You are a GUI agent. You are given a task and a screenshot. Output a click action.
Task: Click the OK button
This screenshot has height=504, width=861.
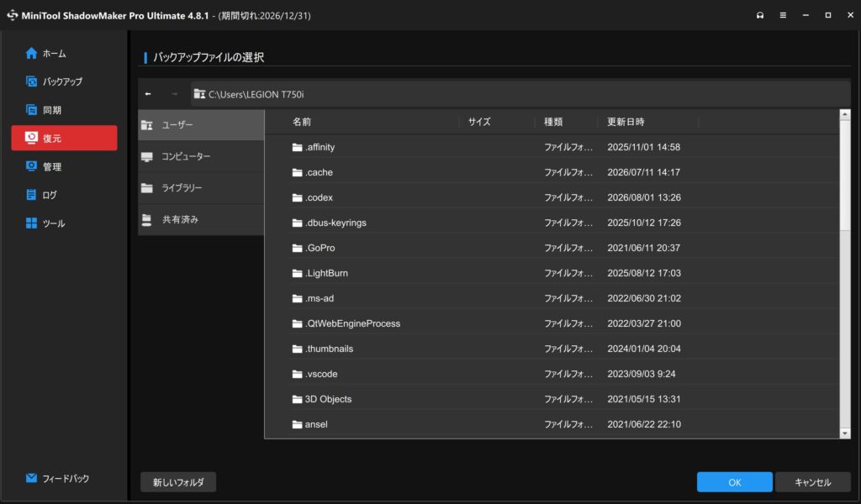pyautogui.click(x=734, y=482)
